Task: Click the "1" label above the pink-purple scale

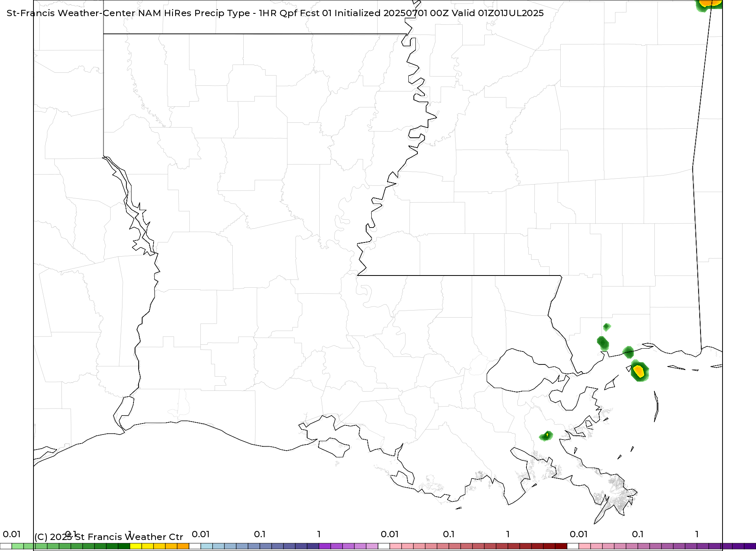Action: 697,534
